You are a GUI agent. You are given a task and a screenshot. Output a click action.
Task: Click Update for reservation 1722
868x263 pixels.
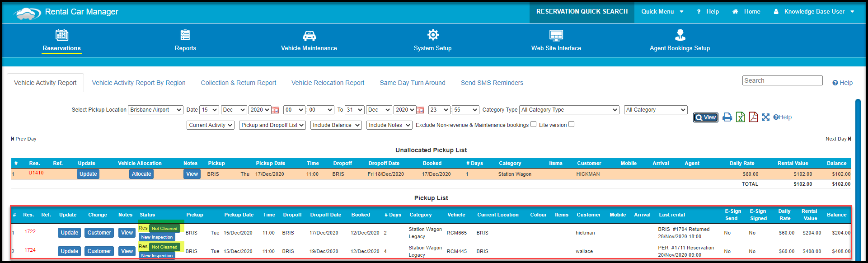(x=70, y=233)
